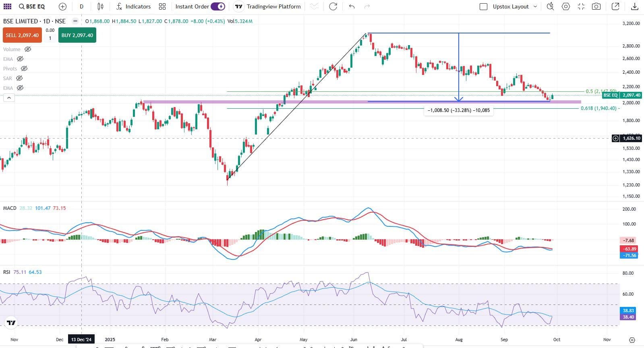Click the add symbol plus icon
Viewport: 644px width, 348px height.
(x=62, y=6)
